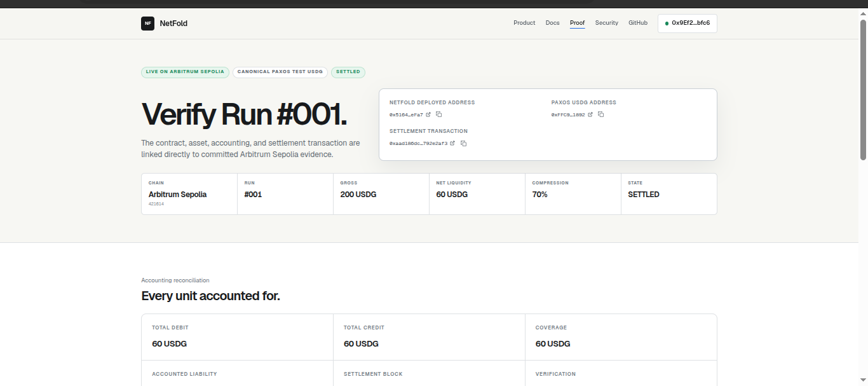Viewport: 868px width, 386px height.
Task: Copy the settlement transaction hash
Action: 464,143
